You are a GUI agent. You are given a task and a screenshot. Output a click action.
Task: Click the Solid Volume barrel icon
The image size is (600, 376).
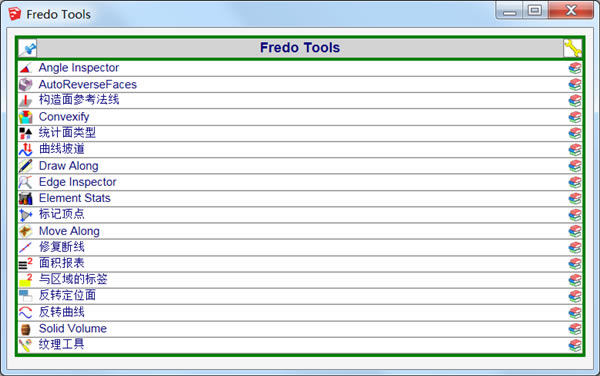tap(26, 329)
